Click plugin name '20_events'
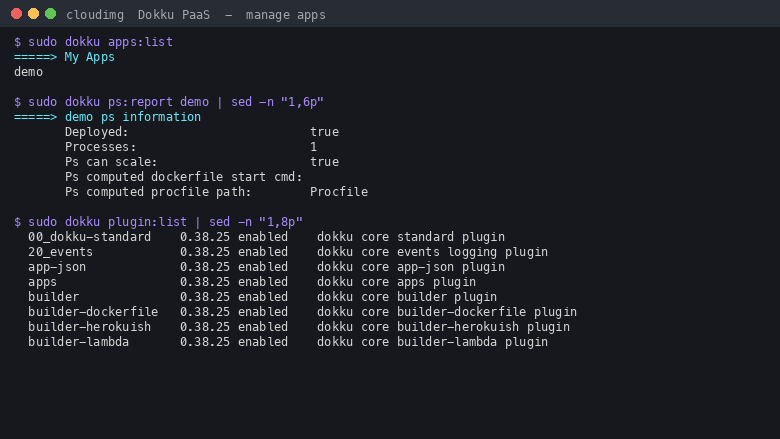Viewport: 780px width, 439px height. tap(60, 252)
